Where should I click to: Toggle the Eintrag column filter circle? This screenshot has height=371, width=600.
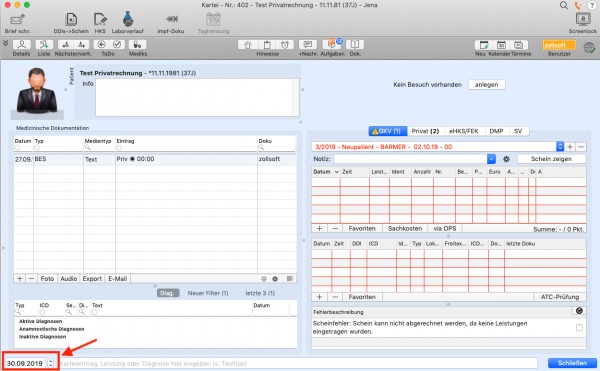(x=119, y=148)
